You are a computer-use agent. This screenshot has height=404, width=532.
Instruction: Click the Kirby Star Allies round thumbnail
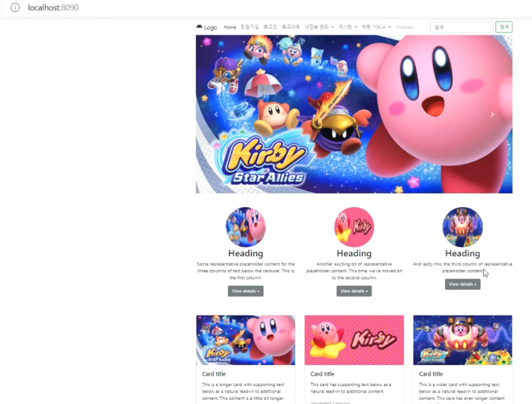[246, 227]
